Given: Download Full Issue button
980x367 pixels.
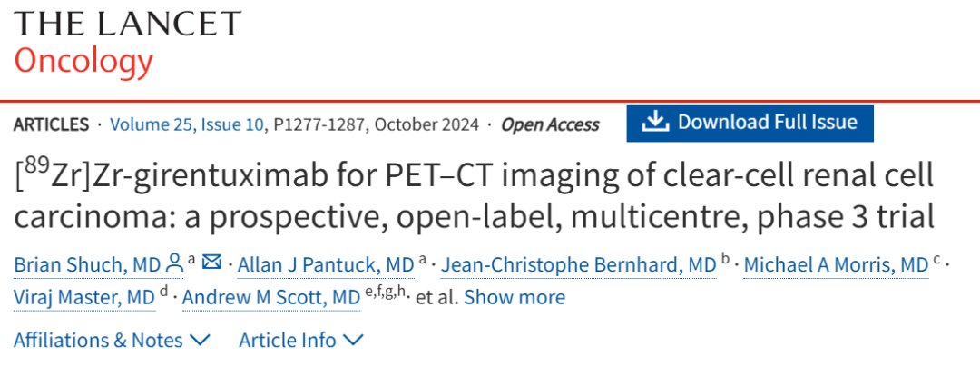Looking at the screenshot, I should pos(750,123).
